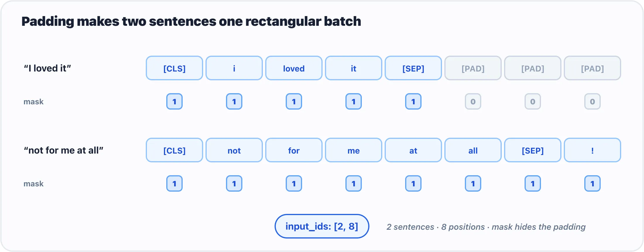Viewport: 644px width, 252px height.
Task: Click the title 'Padding makes two sentences one rectangular batch'
Action: pyautogui.click(x=191, y=21)
